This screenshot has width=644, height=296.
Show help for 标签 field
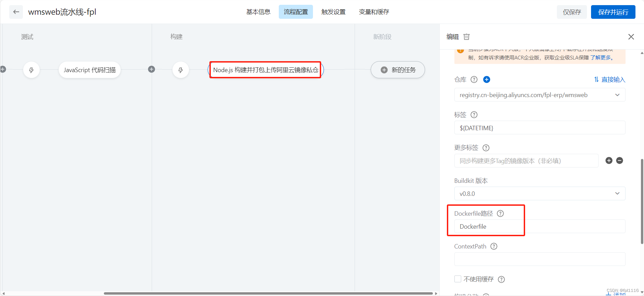click(x=474, y=115)
